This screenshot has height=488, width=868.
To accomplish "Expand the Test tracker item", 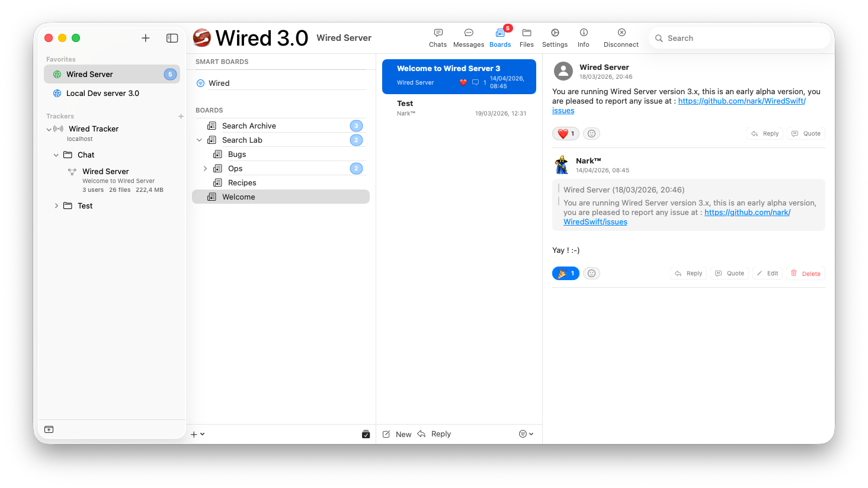I will click(x=56, y=206).
